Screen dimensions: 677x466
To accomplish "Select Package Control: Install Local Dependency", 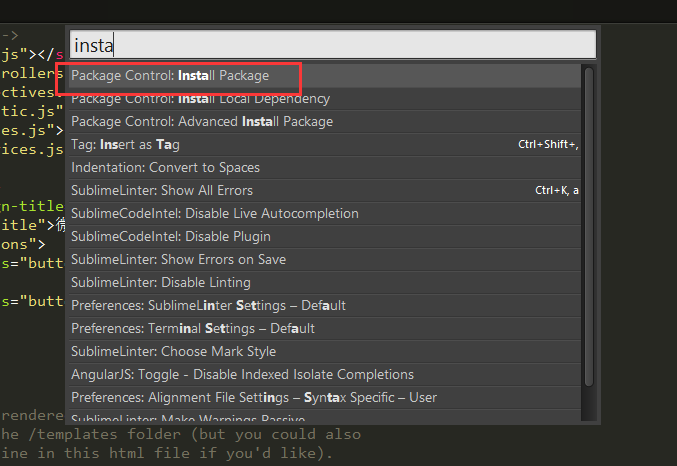I will point(325,99).
